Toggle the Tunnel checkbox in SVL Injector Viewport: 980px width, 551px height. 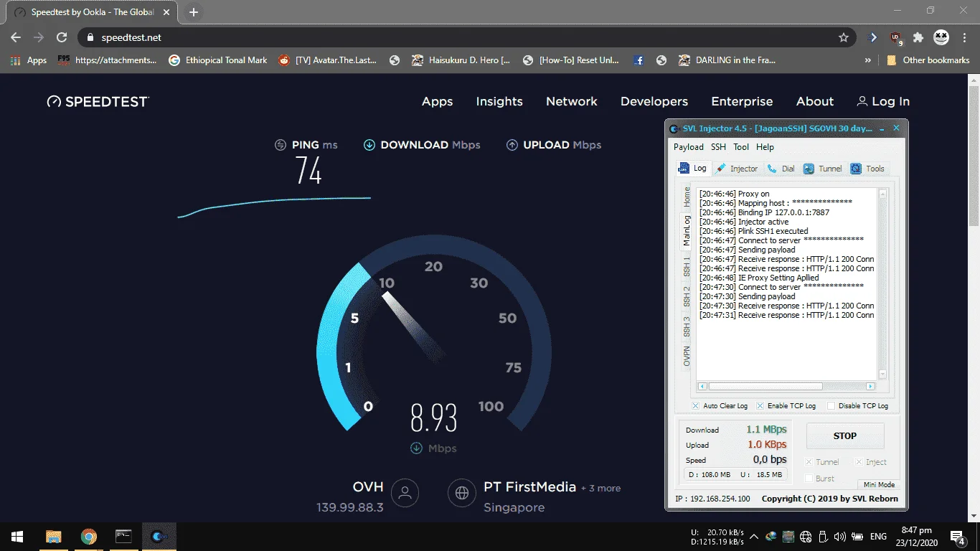click(x=809, y=462)
